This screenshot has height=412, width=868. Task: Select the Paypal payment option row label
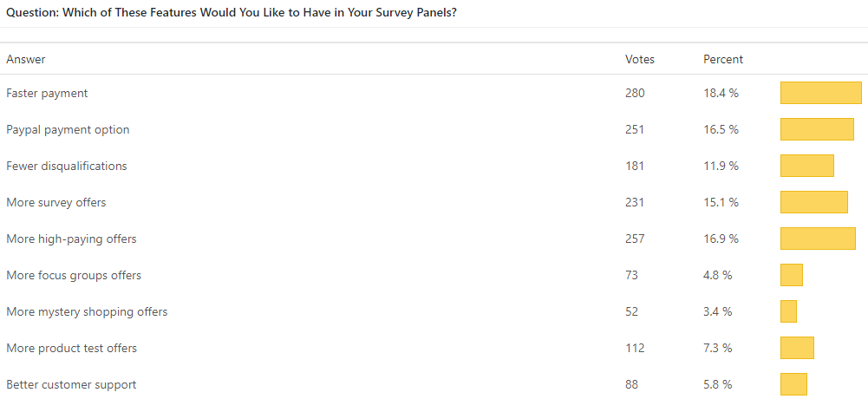[68, 129]
